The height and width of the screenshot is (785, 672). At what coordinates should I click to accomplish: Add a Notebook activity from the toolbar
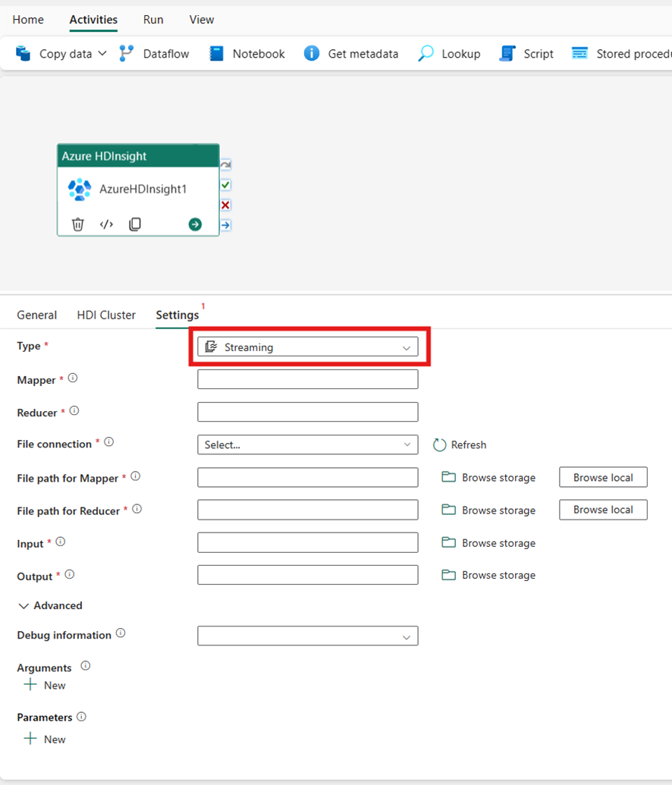point(247,54)
